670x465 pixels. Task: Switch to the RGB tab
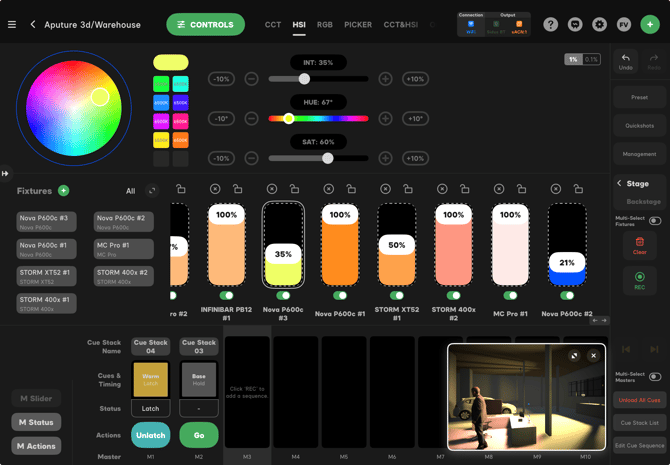(325, 24)
